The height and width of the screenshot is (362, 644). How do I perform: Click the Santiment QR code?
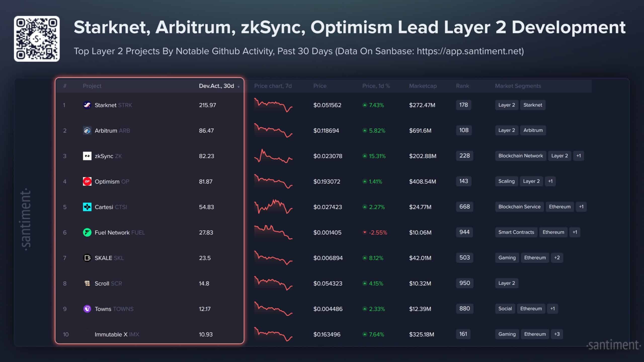[37, 39]
